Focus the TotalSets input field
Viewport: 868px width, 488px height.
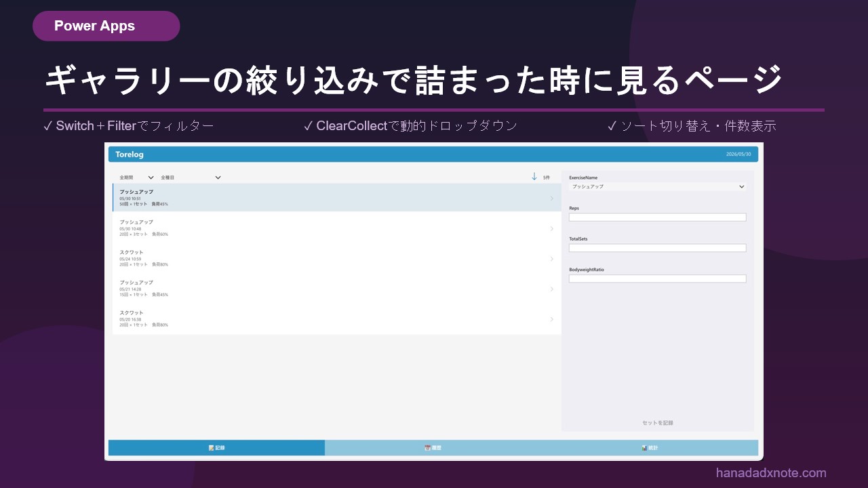click(658, 248)
